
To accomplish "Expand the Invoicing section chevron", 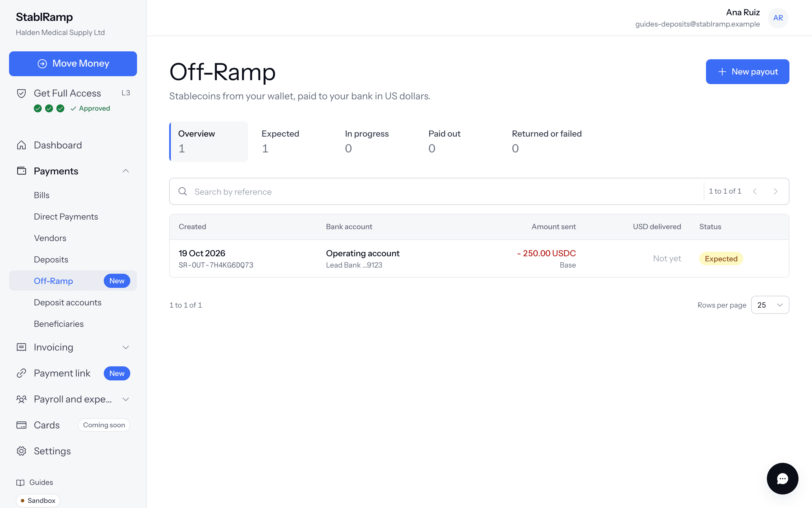I will [125, 347].
